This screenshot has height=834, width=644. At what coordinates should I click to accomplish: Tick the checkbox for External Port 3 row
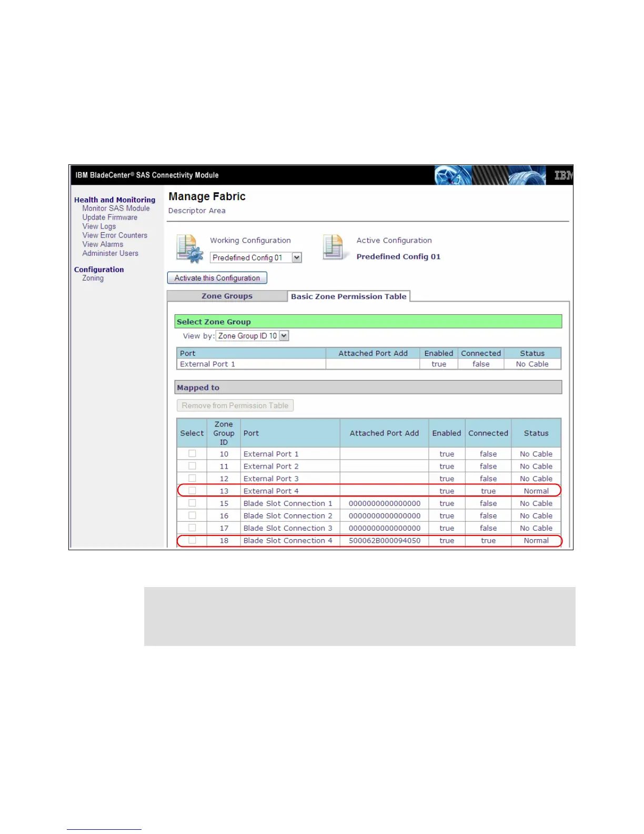pyautogui.click(x=192, y=478)
